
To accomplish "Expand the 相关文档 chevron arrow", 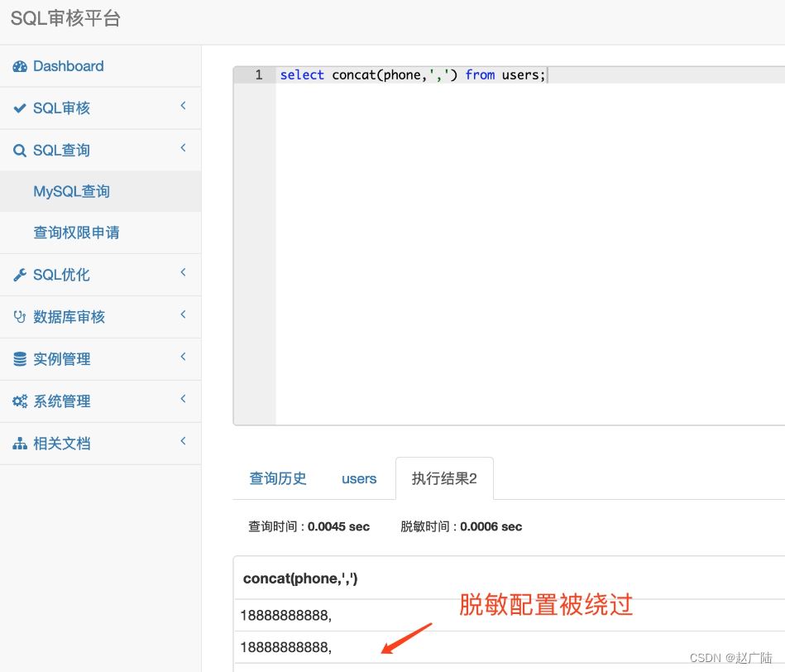I will pyautogui.click(x=184, y=441).
